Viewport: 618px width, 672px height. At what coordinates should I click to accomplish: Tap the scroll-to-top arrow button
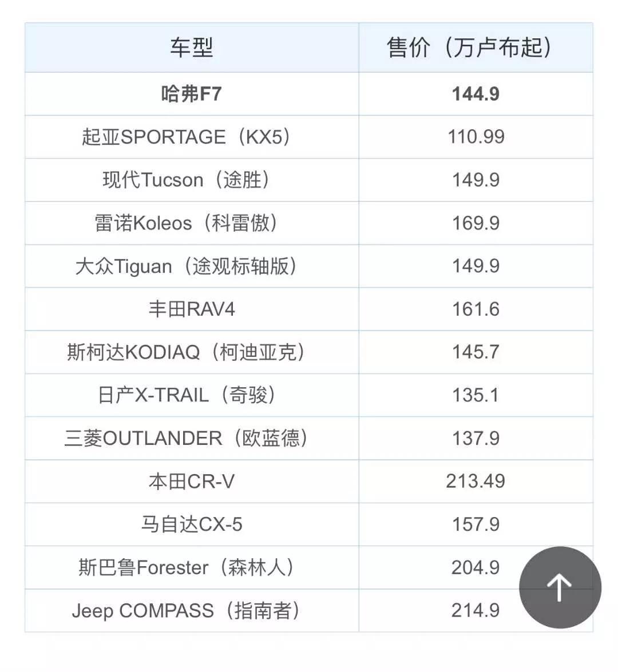560,587
